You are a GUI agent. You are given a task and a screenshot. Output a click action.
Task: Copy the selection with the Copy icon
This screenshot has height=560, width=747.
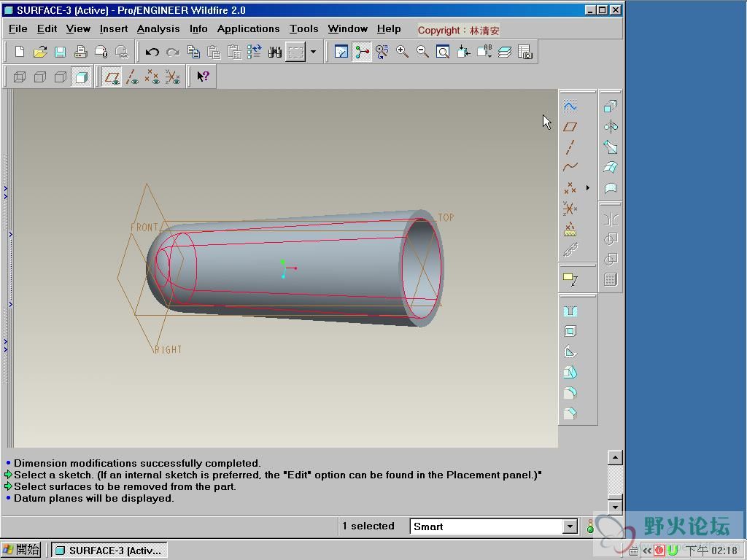click(x=193, y=52)
